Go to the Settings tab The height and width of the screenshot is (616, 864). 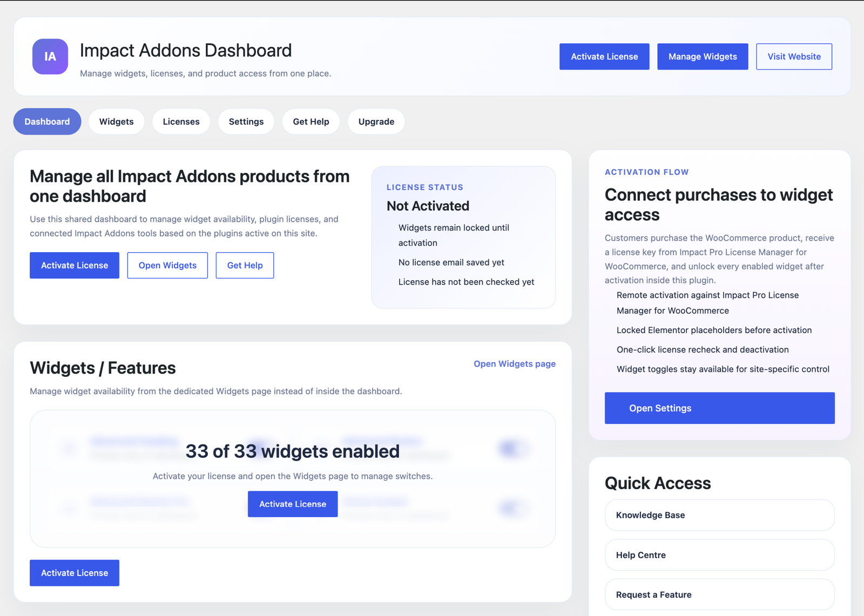(246, 121)
